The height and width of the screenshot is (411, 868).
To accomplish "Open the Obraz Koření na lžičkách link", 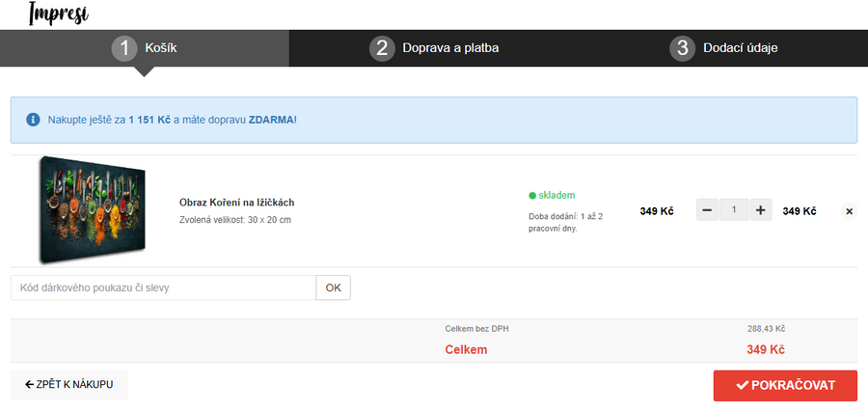I will point(236,203).
